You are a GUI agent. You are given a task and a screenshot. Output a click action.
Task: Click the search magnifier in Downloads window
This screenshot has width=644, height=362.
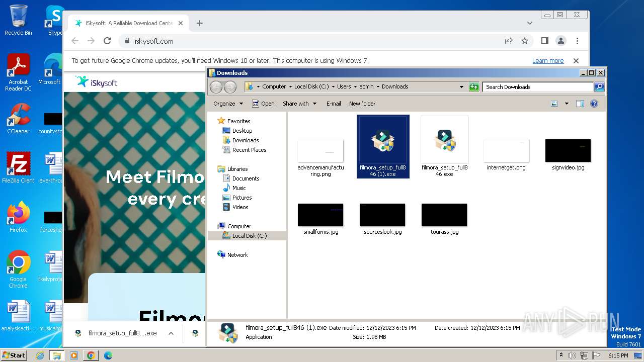[x=599, y=87]
